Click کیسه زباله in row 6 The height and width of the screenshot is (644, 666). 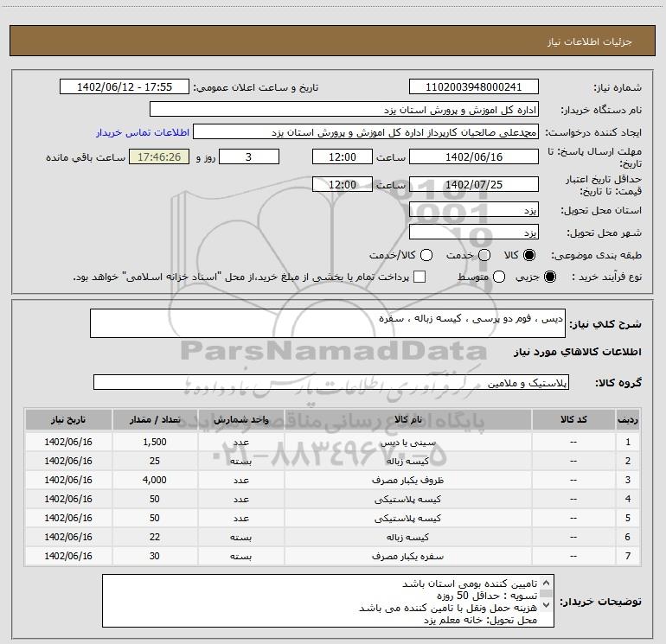pos(407,537)
